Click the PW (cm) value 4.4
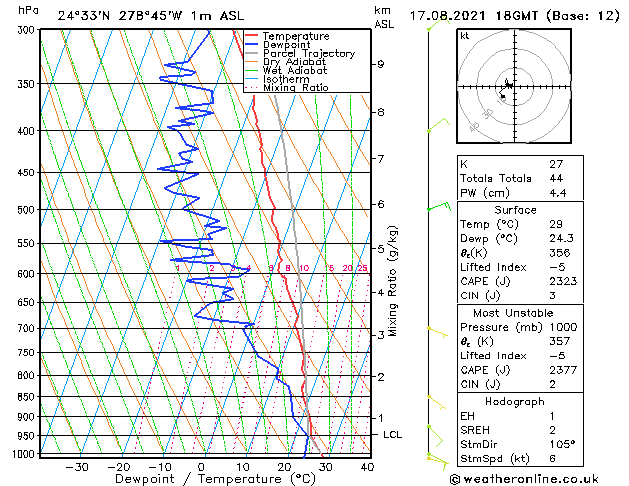This screenshot has height=486, width=629. coord(558,193)
